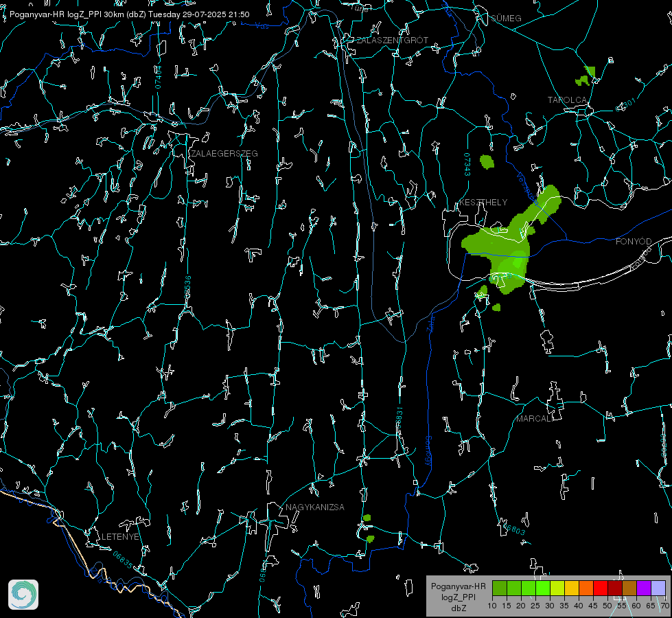Click the small radar echo east of Nagykanizsa
The image size is (672, 618).
tap(367, 518)
